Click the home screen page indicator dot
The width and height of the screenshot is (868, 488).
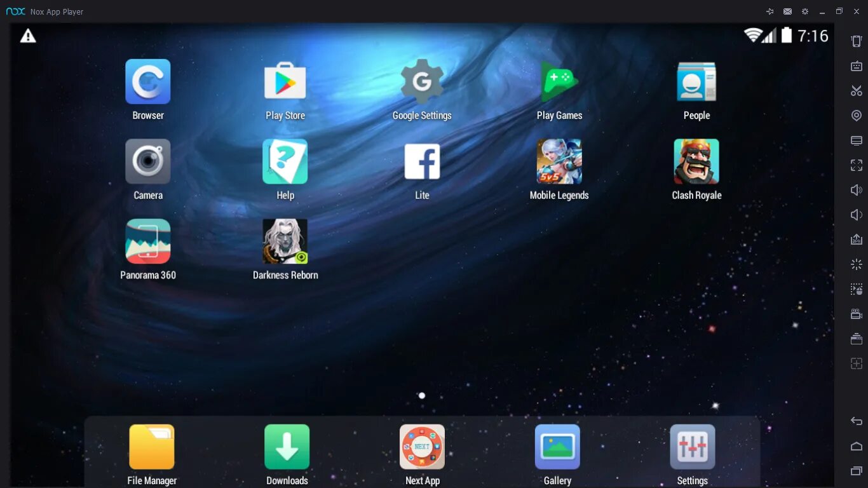(422, 395)
